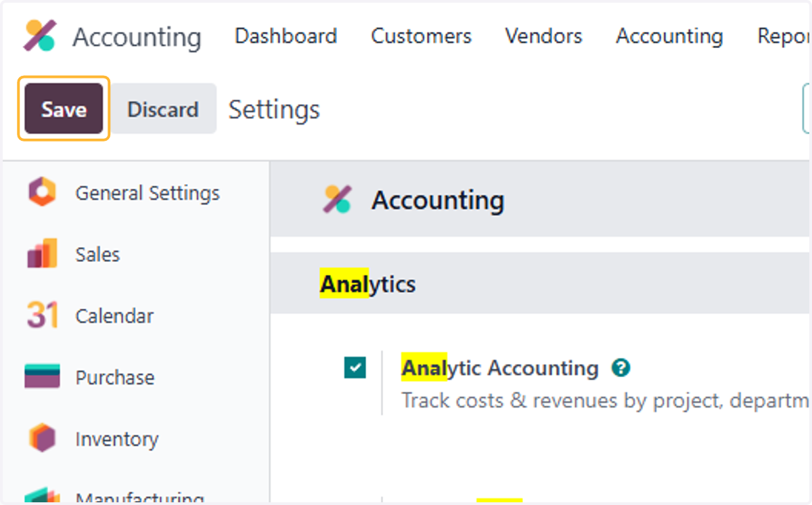Select the Purchase label in sidebar

coord(114,377)
